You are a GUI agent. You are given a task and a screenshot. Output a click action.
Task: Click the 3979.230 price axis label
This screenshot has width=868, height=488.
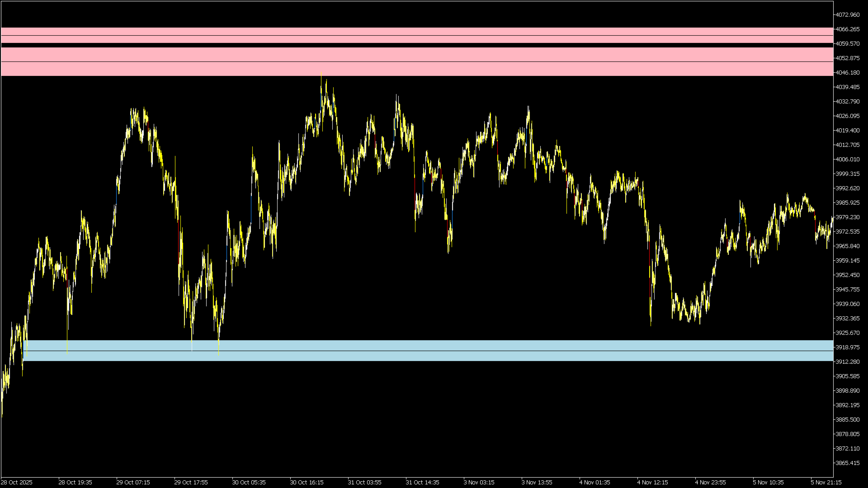click(x=847, y=217)
